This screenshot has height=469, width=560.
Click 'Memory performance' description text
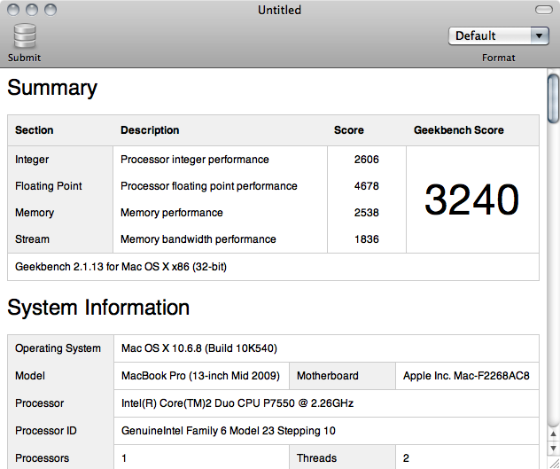click(171, 213)
